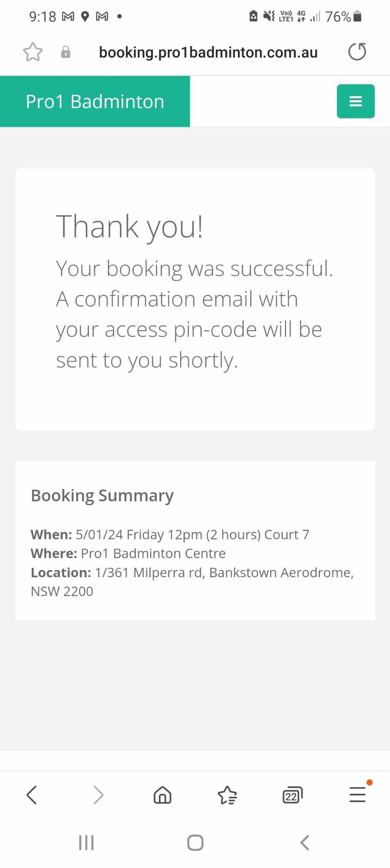Reload the booking page

[357, 51]
